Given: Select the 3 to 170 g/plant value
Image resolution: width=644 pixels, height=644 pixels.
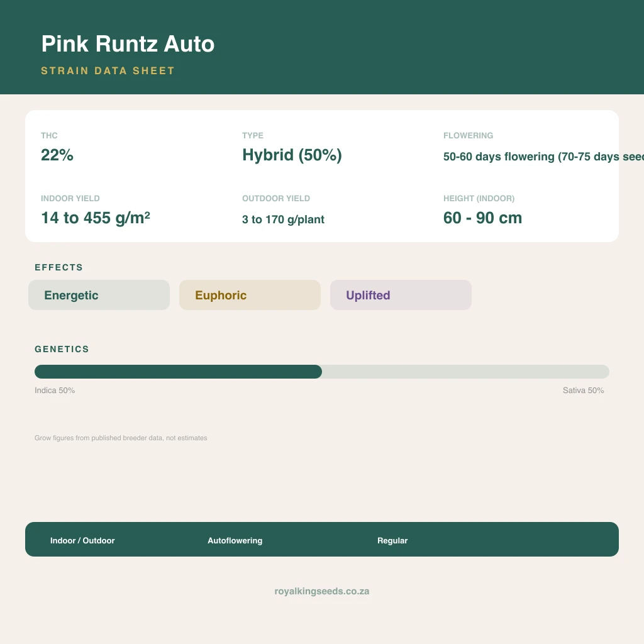Looking at the screenshot, I should [x=284, y=219].
